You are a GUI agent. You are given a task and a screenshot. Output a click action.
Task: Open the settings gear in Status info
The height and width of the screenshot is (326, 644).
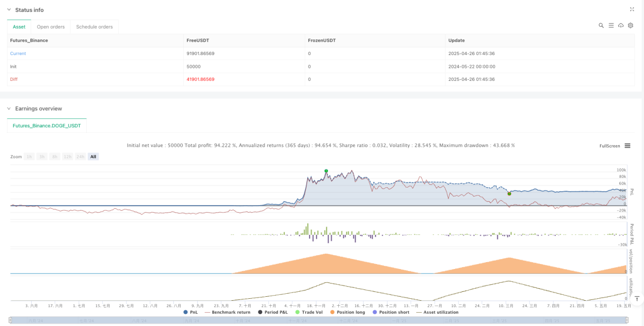[x=631, y=25]
